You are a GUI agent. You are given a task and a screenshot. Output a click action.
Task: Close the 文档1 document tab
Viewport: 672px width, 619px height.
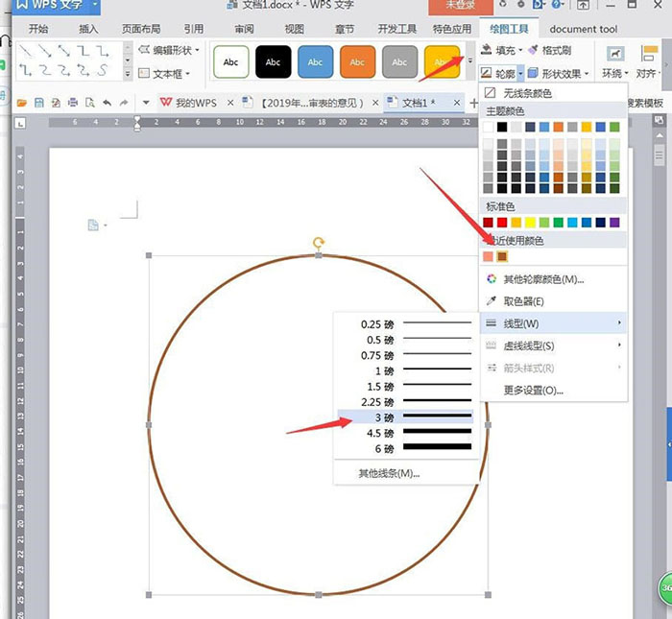pyautogui.click(x=457, y=103)
